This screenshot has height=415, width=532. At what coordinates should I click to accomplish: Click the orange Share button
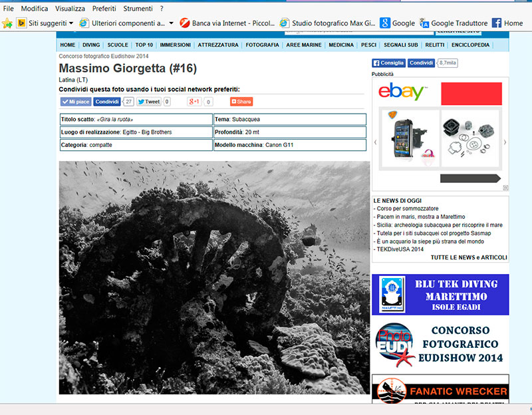pos(241,102)
